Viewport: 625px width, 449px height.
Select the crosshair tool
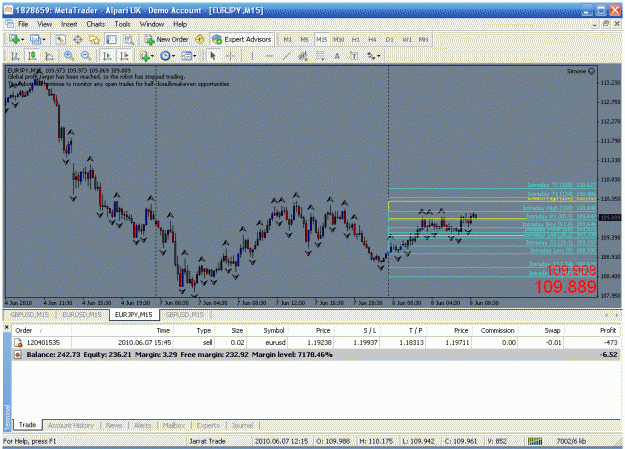(x=230, y=56)
